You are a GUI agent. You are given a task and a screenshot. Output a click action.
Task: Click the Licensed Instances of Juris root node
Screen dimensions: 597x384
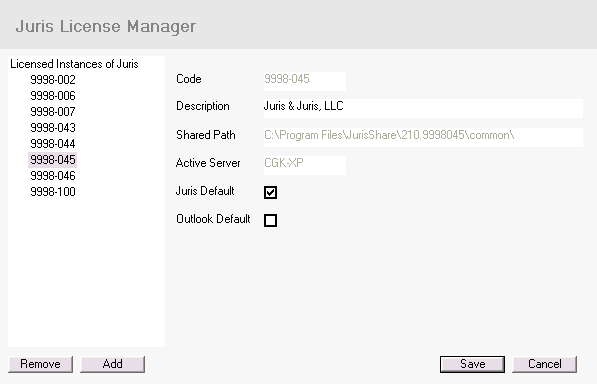tap(74, 64)
